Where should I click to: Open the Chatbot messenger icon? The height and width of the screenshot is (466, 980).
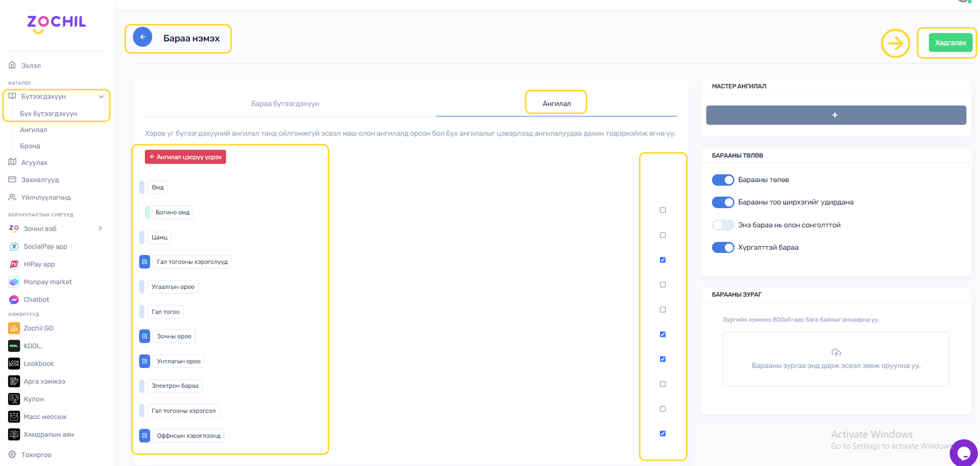(x=14, y=299)
